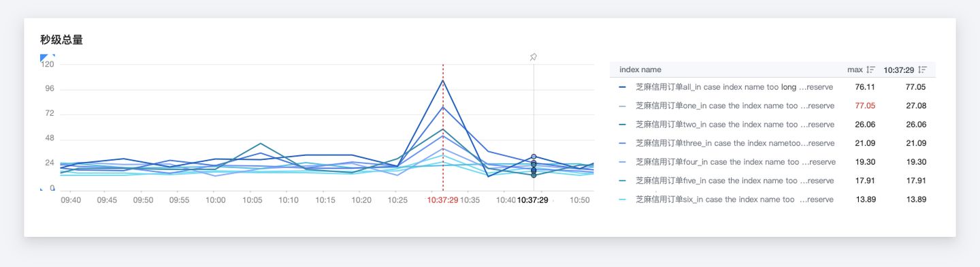Click the 芝麻信用订单three_in legend row

772,143
